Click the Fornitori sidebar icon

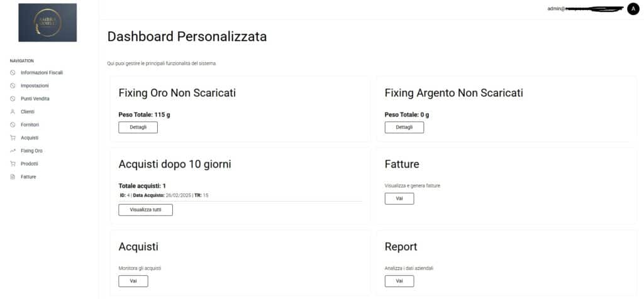13,125
